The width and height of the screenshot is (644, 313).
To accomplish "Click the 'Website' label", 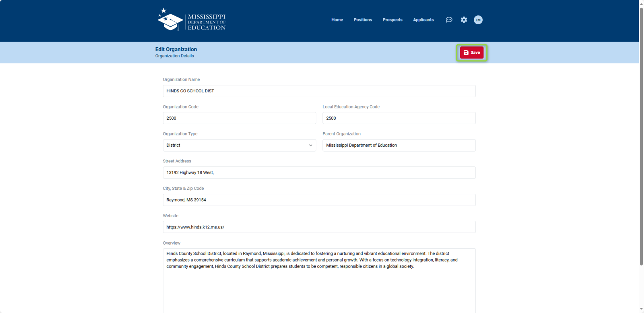I will point(171,216).
